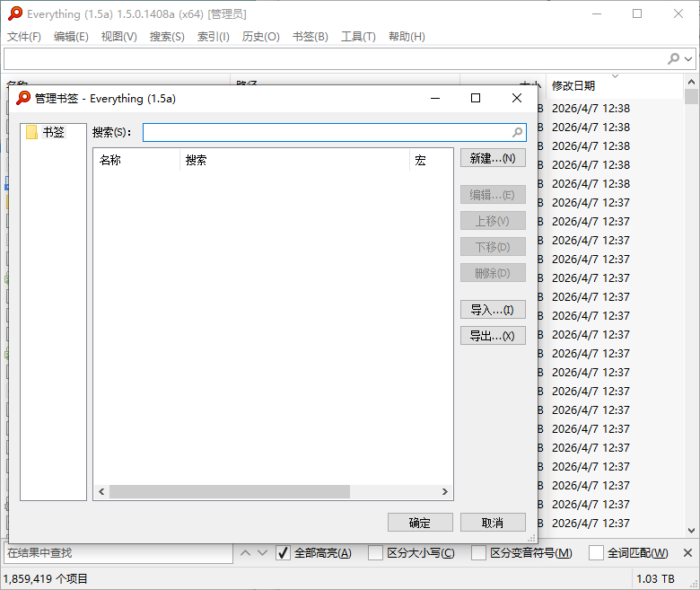
Task: Minimize the 管理书签 dialog
Action: tap(435, 98)
